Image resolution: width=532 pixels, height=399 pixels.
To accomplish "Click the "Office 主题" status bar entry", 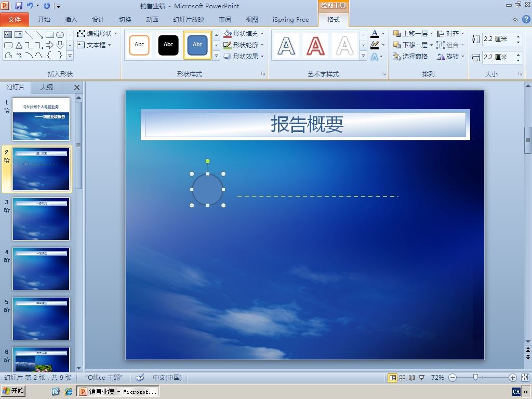I will (103, 377).
